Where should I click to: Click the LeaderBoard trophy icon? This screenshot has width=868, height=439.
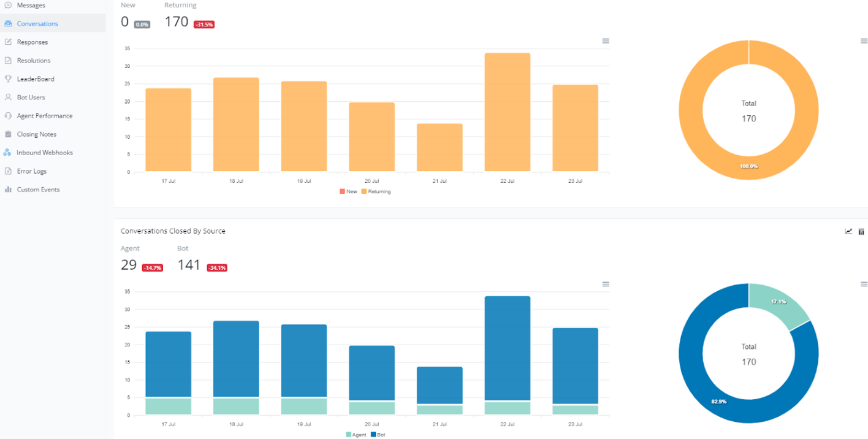(x=8, y=79)
